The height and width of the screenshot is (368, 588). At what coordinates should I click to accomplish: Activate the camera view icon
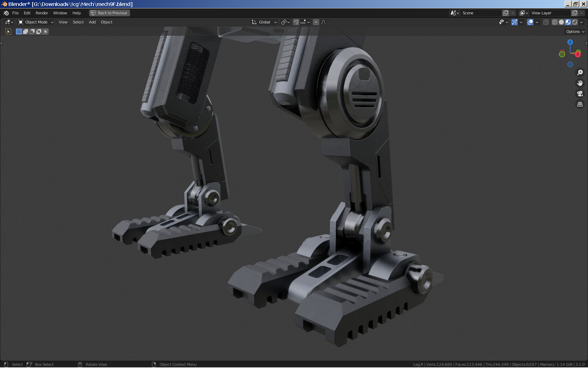click(x=580, y=94)
